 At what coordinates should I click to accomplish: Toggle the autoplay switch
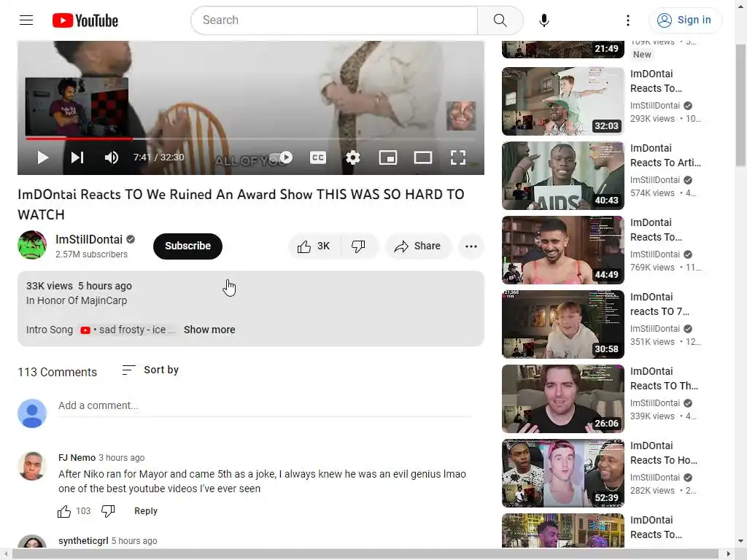point(282,157)
